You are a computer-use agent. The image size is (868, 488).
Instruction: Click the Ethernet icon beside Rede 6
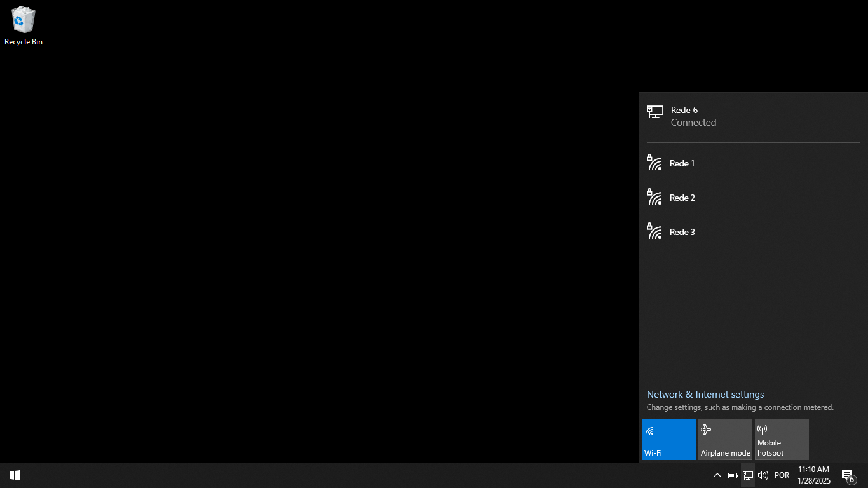655,112
